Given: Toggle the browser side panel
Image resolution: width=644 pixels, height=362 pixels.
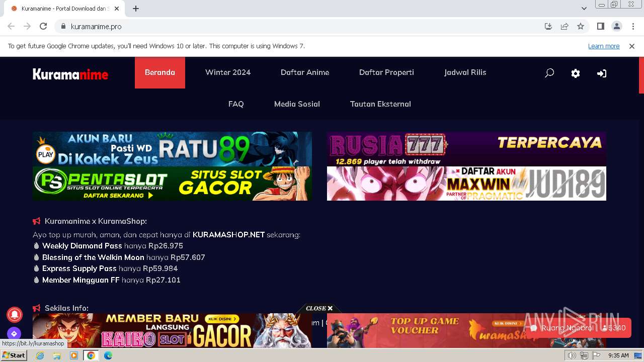Looking at the screenshot, I should point(601,26).
